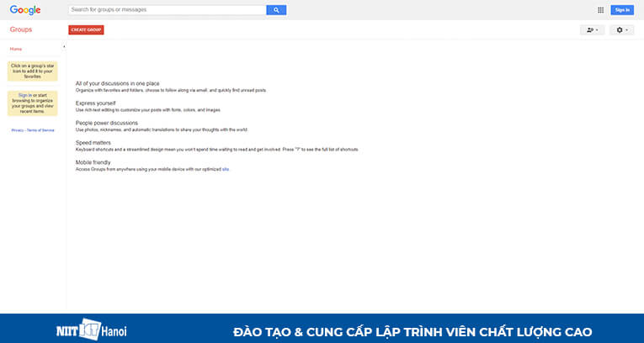Click the Google logo
This screenshot has width=644, height=343.
tap(25, 10)
